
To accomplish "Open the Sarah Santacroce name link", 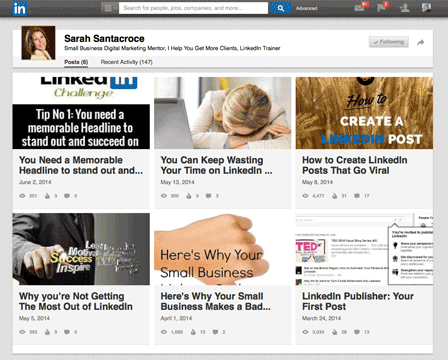I will pyautogui.click(x=104, y=39).
